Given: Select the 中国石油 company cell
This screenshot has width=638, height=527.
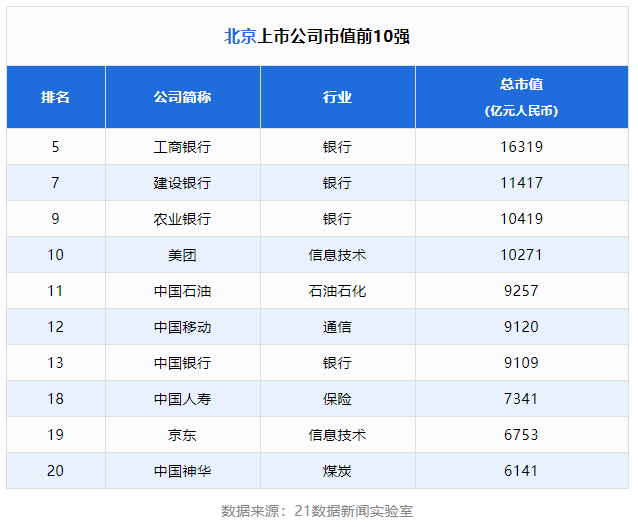Looking at the screenshot, I should [182, 291].
